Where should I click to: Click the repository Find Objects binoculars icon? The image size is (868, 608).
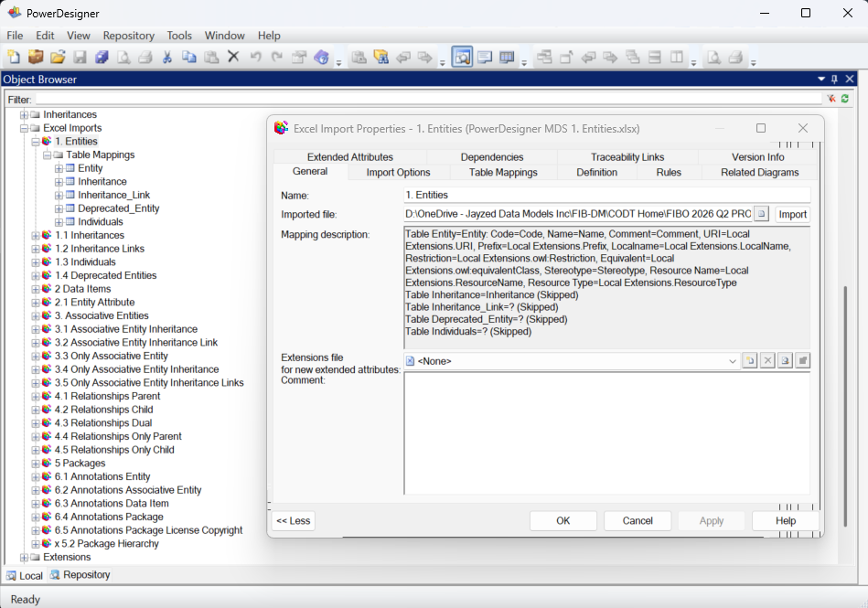381,57
